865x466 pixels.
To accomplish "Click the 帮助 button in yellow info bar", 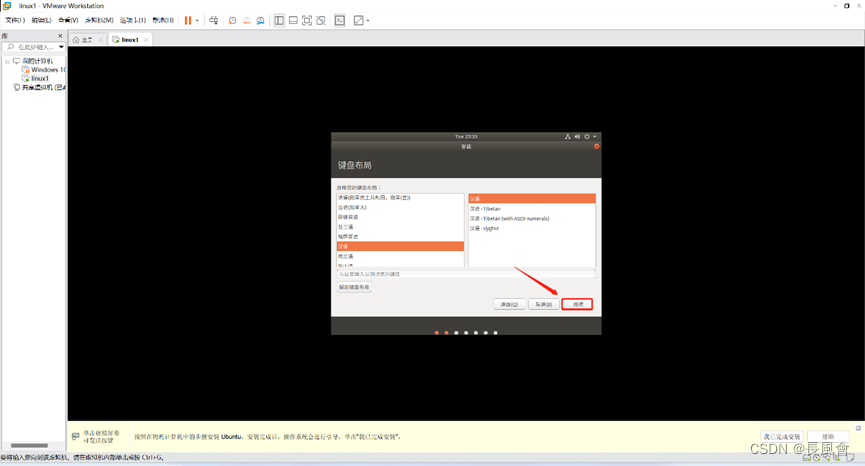I will [x=828, y=437].
